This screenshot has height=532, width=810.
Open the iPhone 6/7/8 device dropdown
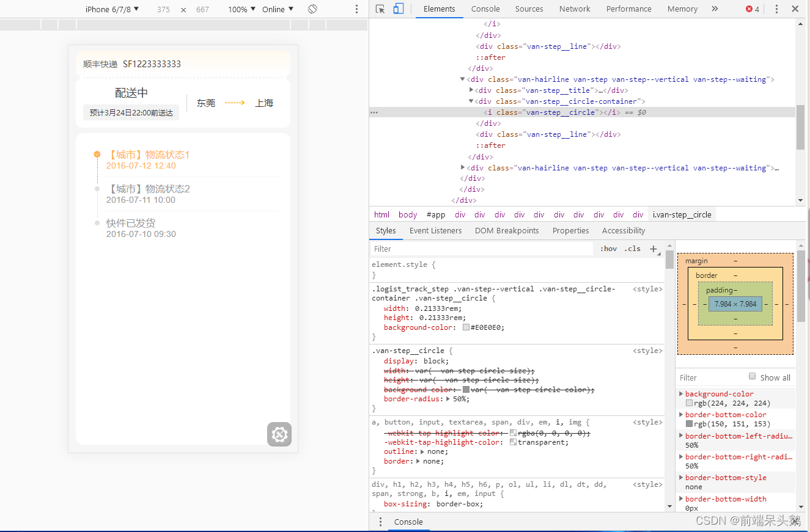point(112,9)
